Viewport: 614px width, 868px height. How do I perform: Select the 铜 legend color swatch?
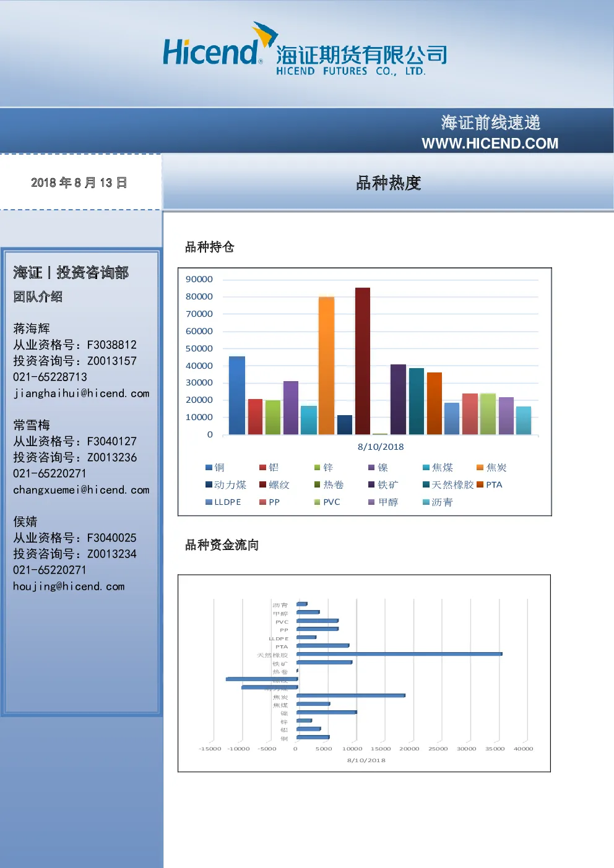[209, 468]
